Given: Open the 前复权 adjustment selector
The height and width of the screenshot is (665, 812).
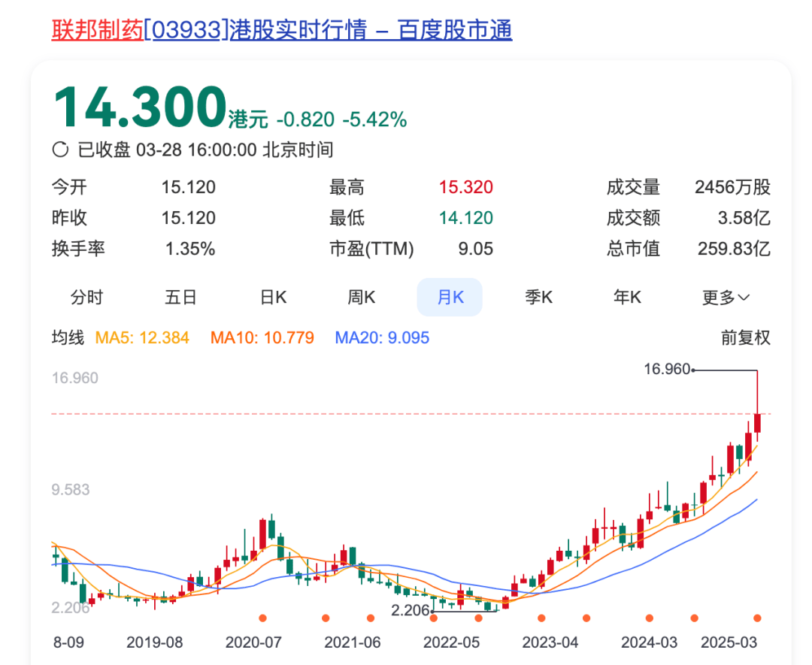Looking at the screenshot, I should point(746,338).
